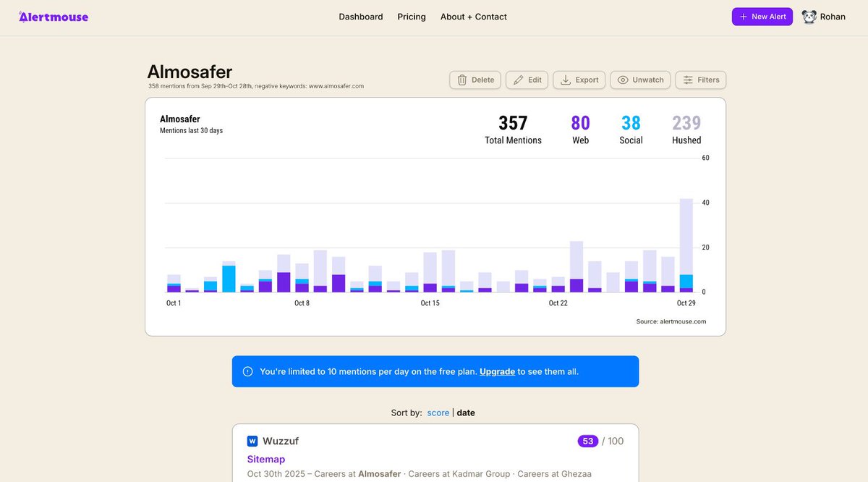Unwatch the Almosafer alert
This screenshot has width=868, height=482.
[640, 80]
